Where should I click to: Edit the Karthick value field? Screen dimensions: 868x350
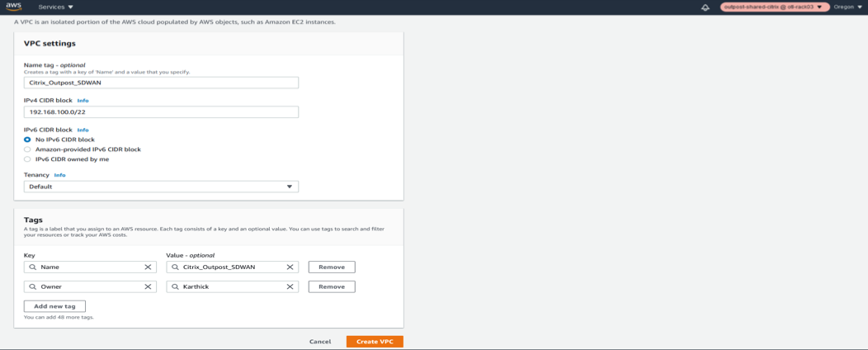tap(233, 287)
